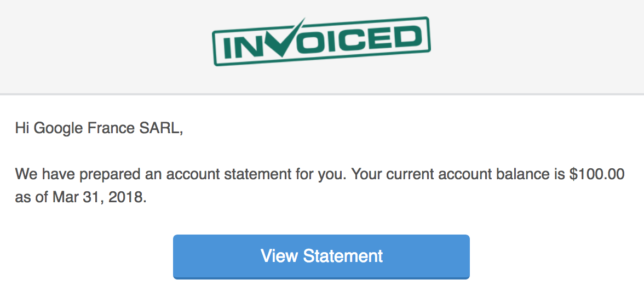
Task: Click the gray header banner area
Action: click(322, 47)
